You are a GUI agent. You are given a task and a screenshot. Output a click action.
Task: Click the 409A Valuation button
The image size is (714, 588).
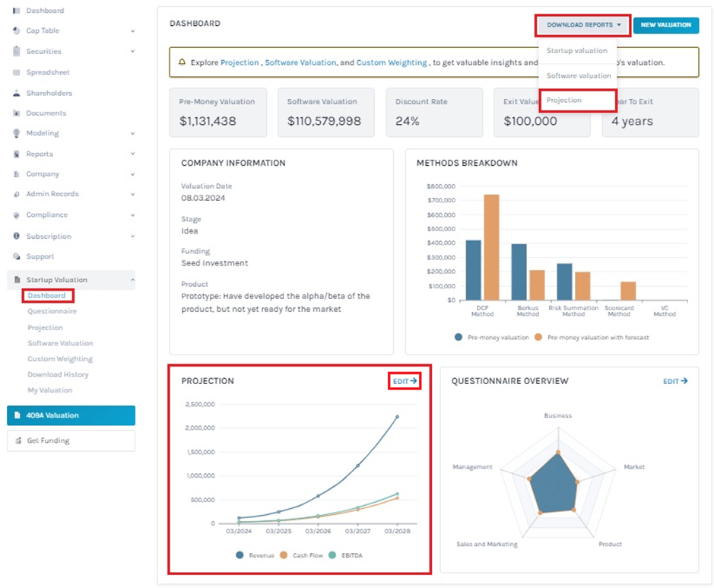[71, 415]
